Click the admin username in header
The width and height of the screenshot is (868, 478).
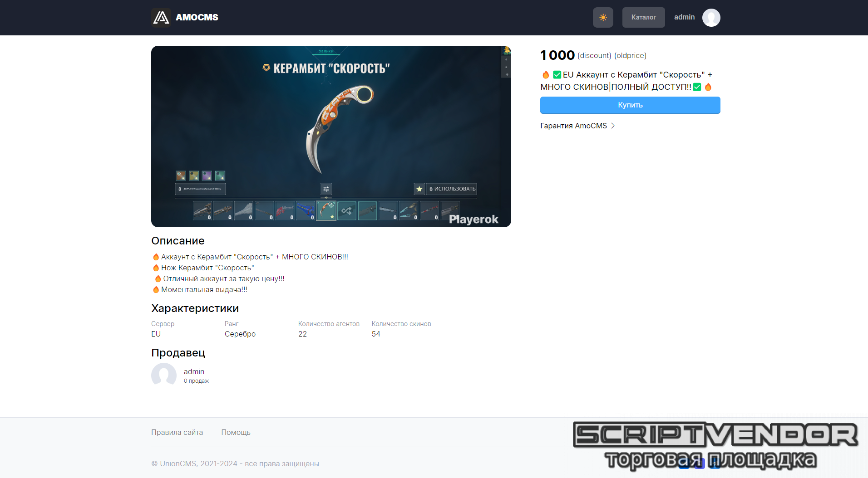click(684, 17)
